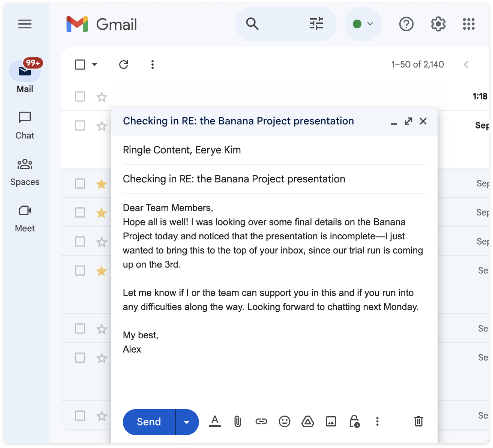
Task: Unstar the third email row
Action: [102, 184]
